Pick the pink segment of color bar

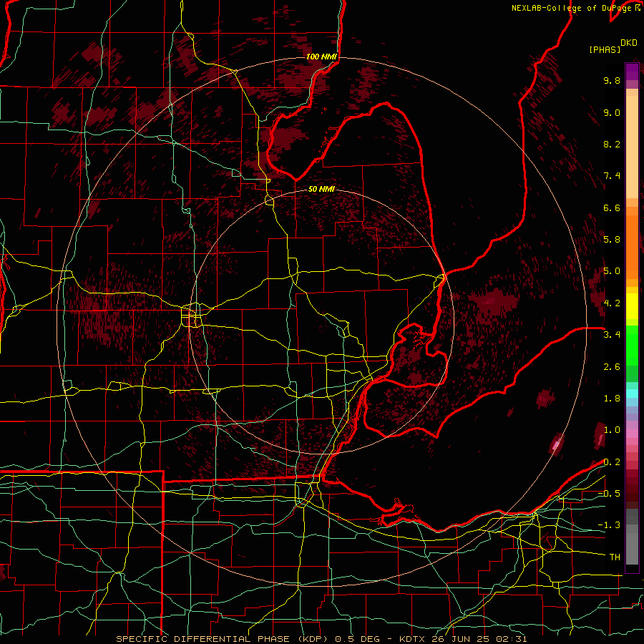click(632, 434)
